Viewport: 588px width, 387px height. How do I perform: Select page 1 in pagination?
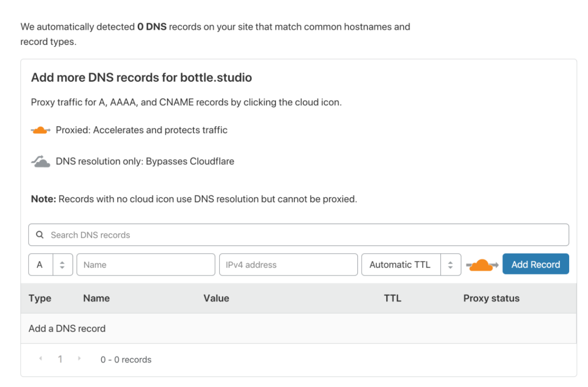coord(60,359)
